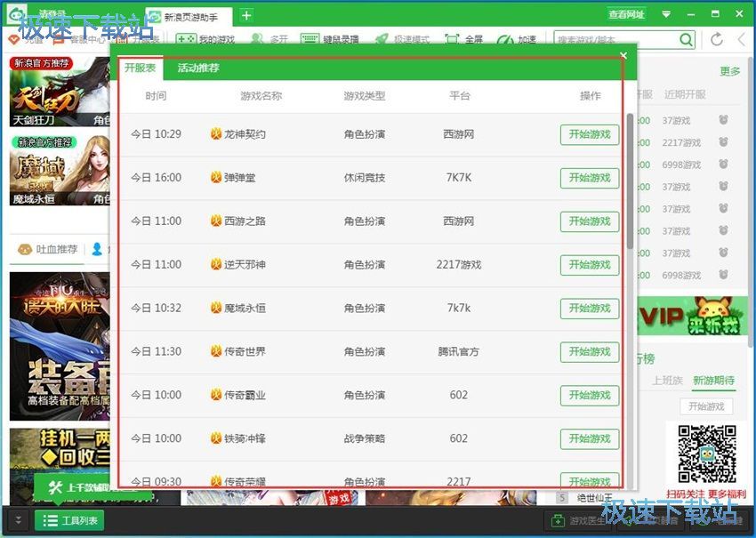Screen dimensions: 756x538
Task: Start game for 传奇世界
Action: click(590, 351)
